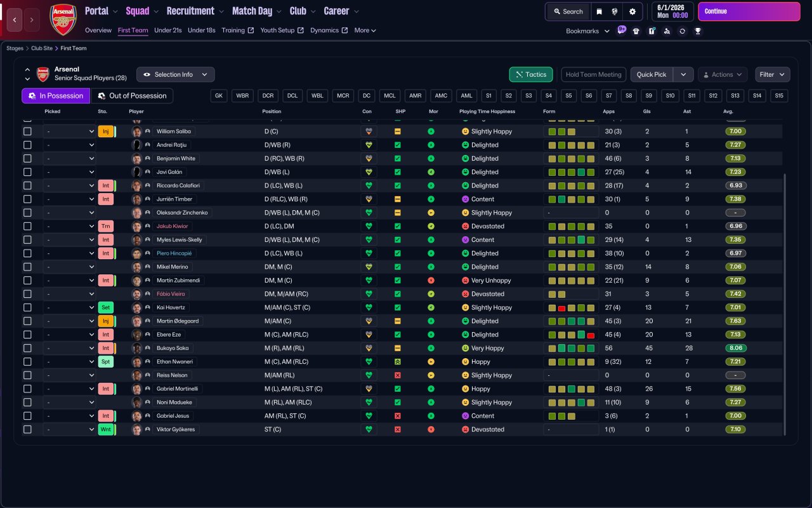Click Reiss Nelson's red sharpness icon

[398, 375]
